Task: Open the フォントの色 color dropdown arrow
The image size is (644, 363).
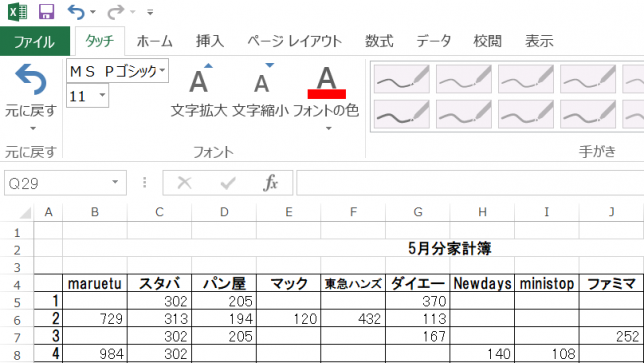Action: (x=328, y=129)
